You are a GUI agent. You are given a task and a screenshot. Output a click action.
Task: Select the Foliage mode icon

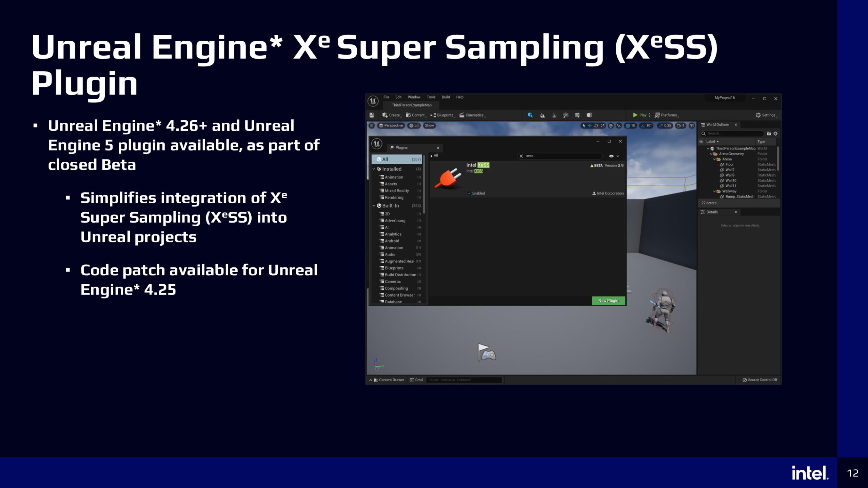pyautogui.click(x=554, y=115)
